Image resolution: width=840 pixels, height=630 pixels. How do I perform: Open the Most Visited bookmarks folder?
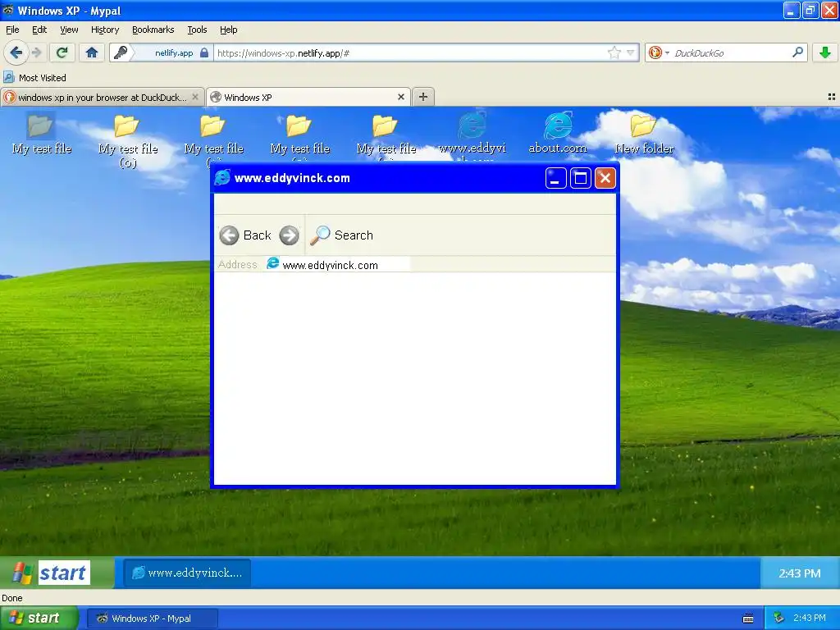pyautogui.click(x=34, y=78)
